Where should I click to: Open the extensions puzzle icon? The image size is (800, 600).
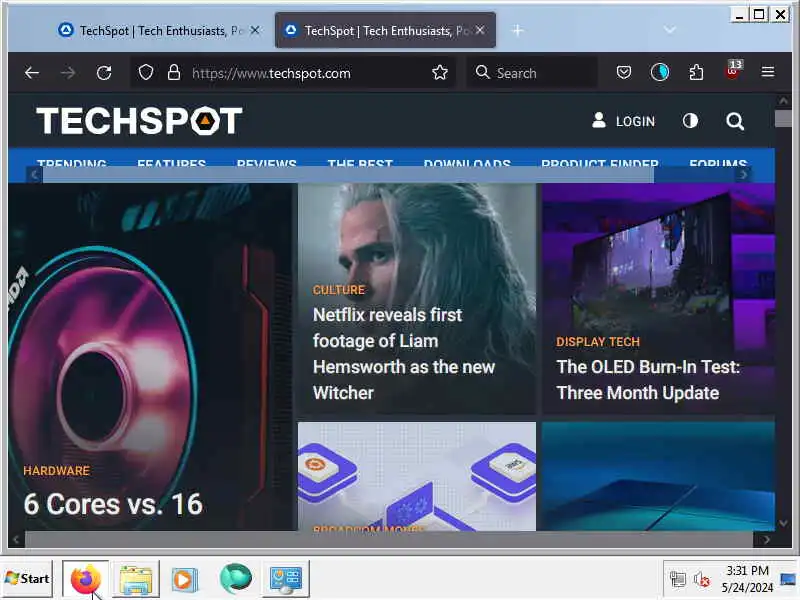pyautogui.click(x=696, y=72)
